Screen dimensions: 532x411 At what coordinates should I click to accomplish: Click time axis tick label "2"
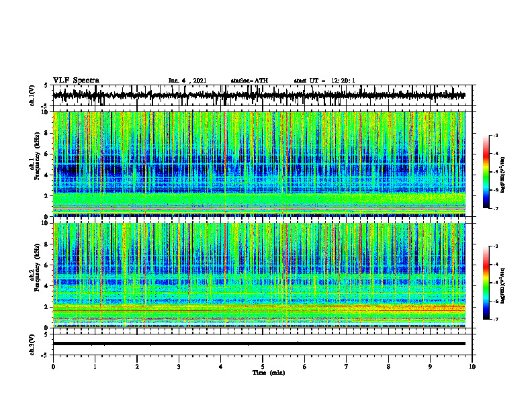click(137, 367)
